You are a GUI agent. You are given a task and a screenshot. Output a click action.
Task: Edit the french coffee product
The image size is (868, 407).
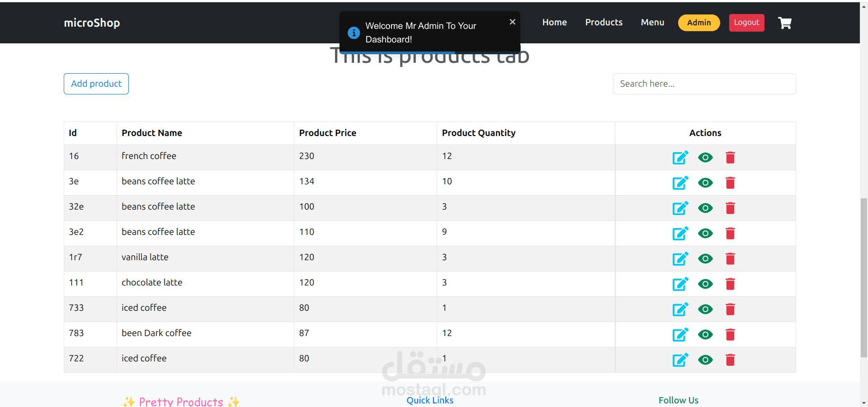[680, 157]
